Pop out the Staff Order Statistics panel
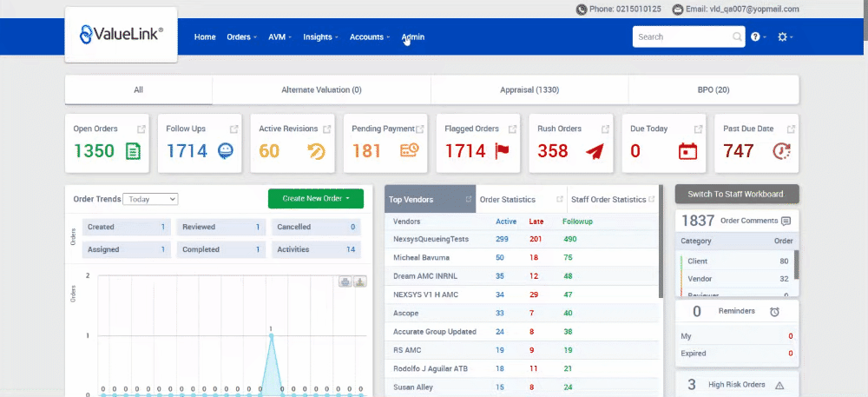Image resolution: width=868 pixels, height=397 pixels. tap(652, 199)
